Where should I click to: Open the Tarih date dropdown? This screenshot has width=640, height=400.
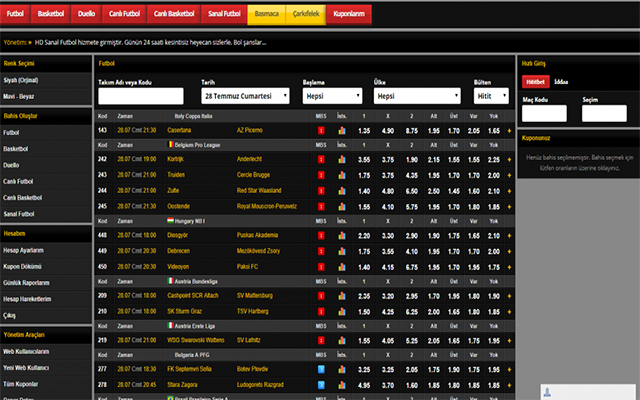pyautogui.click(x=245, y=96)
